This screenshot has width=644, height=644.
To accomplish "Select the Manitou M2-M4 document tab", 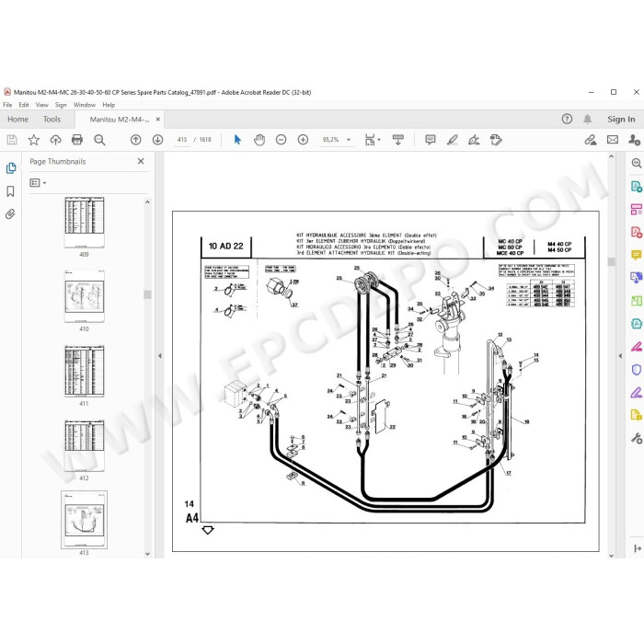I will tap(119, 120).
